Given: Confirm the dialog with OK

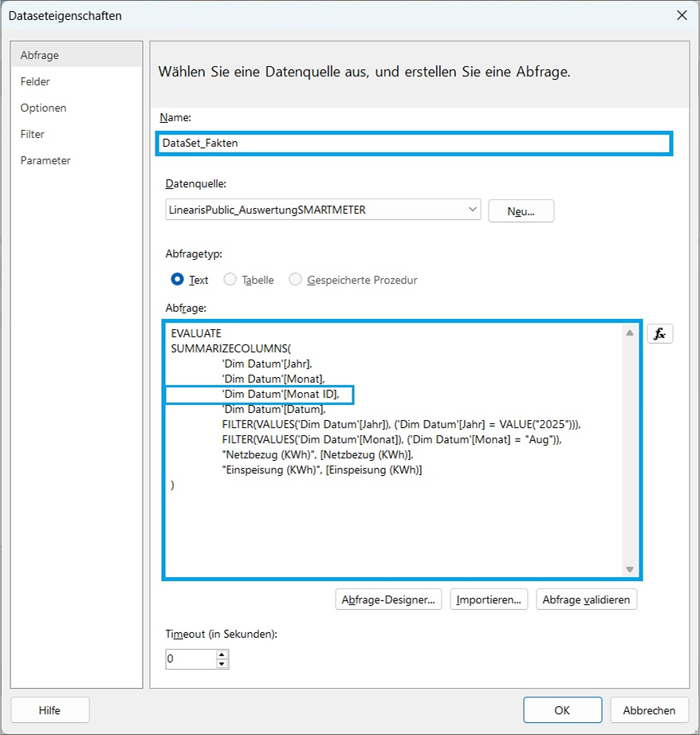Looking at the screenshot, I should (562, 710).
